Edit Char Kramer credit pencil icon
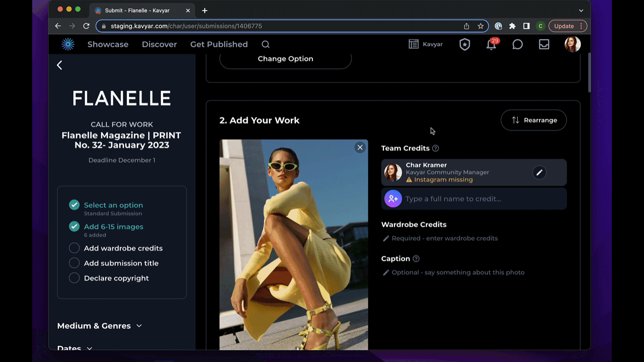Viewport: 644px width, 362px height. pos(539,172)
